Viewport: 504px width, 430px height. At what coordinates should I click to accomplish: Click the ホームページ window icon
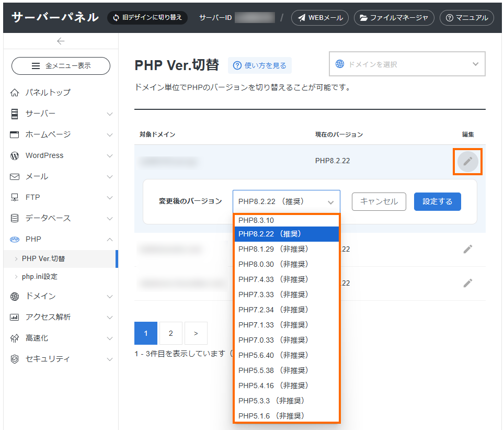[x=15, y=134]
